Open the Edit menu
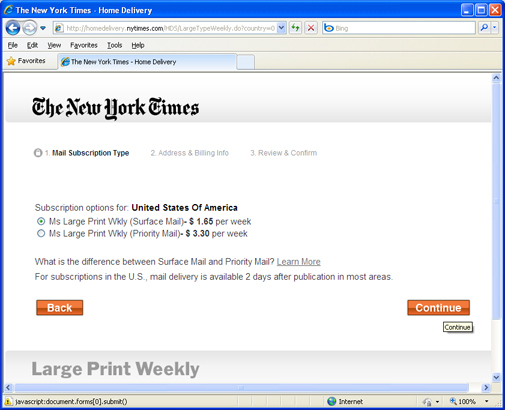Screen dimensions: 505x410 pos(32,45)
